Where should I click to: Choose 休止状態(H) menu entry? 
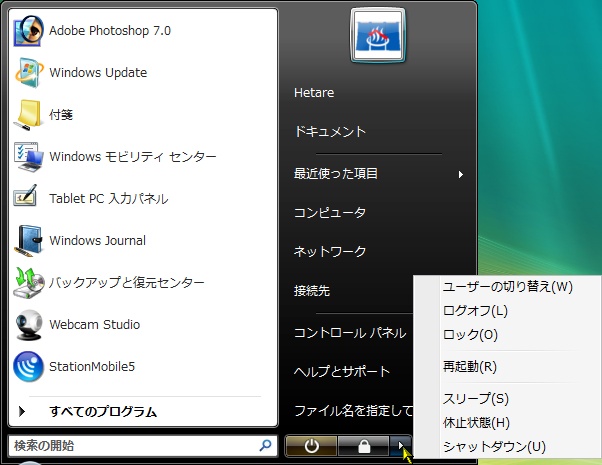pos(476,422)
